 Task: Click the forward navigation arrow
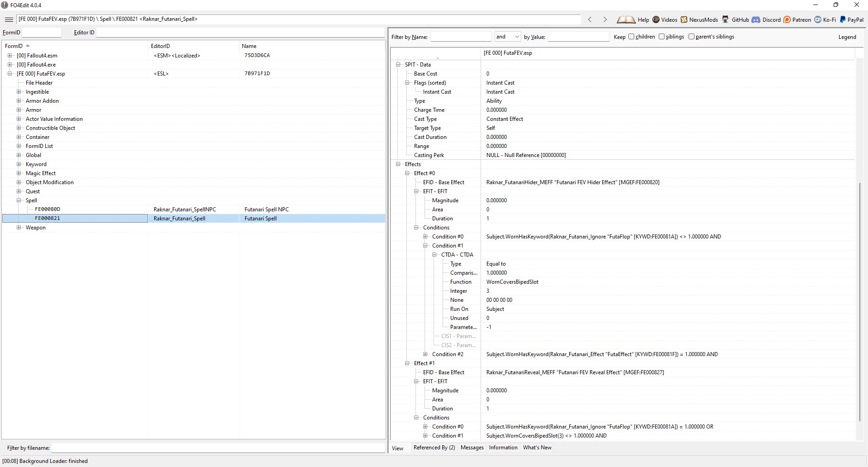tap(605, 19)
